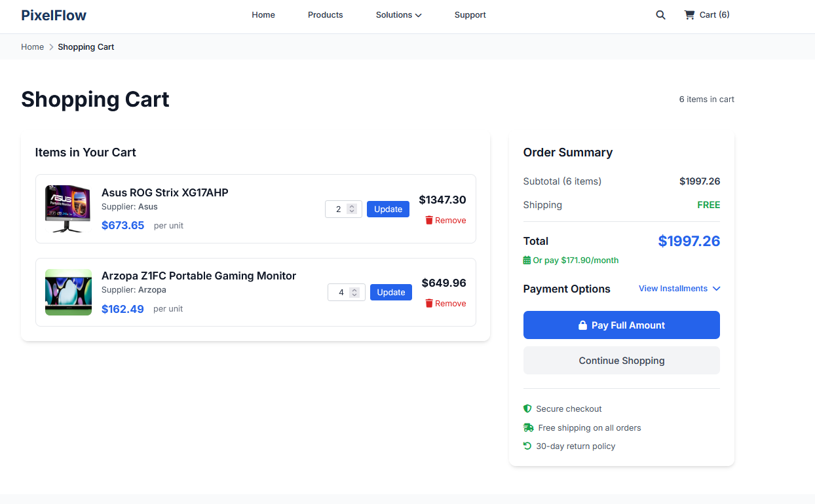
Task: Click the Supplier: Arzopa text
Action: (134, 290)
